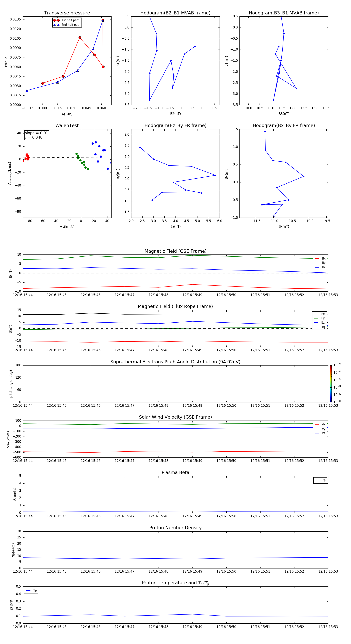Click the βp legend in Plasma Beta panel
This screenshot has height=644, width=351.
coord(320,480)
